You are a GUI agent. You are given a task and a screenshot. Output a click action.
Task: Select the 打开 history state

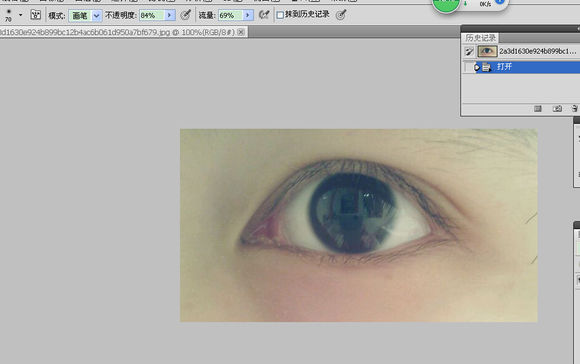(527, 67)
